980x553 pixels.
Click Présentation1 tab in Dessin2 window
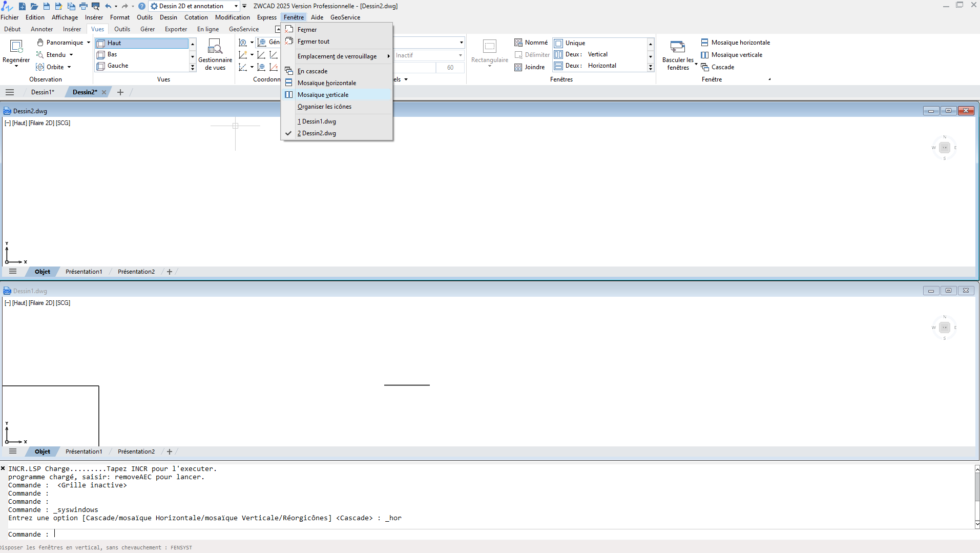84,272
